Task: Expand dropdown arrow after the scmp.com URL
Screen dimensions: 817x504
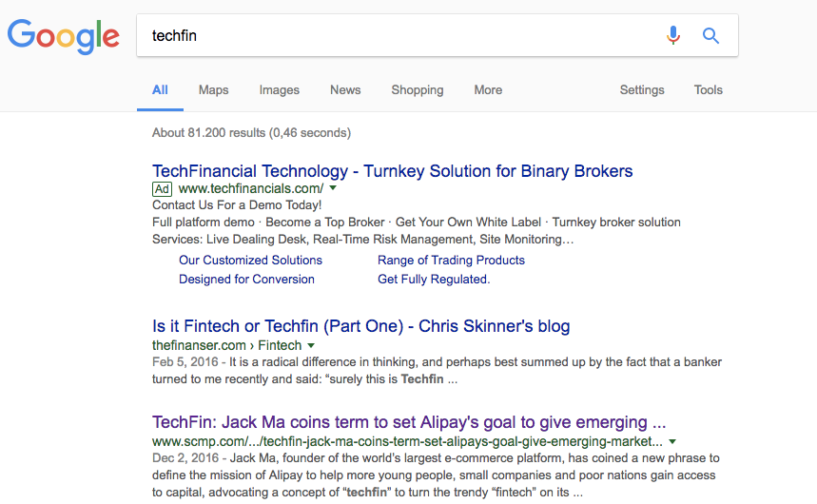Action: (672, 441)
